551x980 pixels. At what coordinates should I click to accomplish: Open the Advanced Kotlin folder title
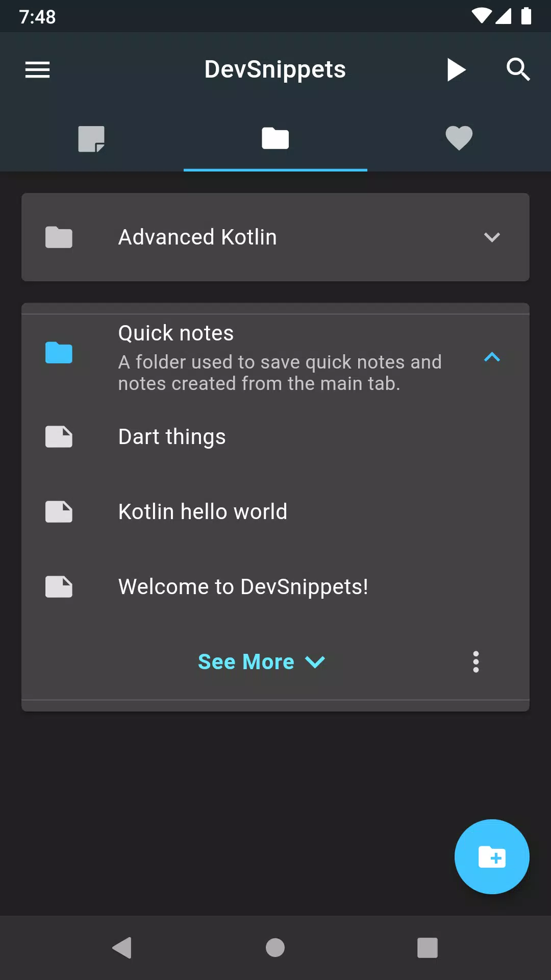coord(197,237)
